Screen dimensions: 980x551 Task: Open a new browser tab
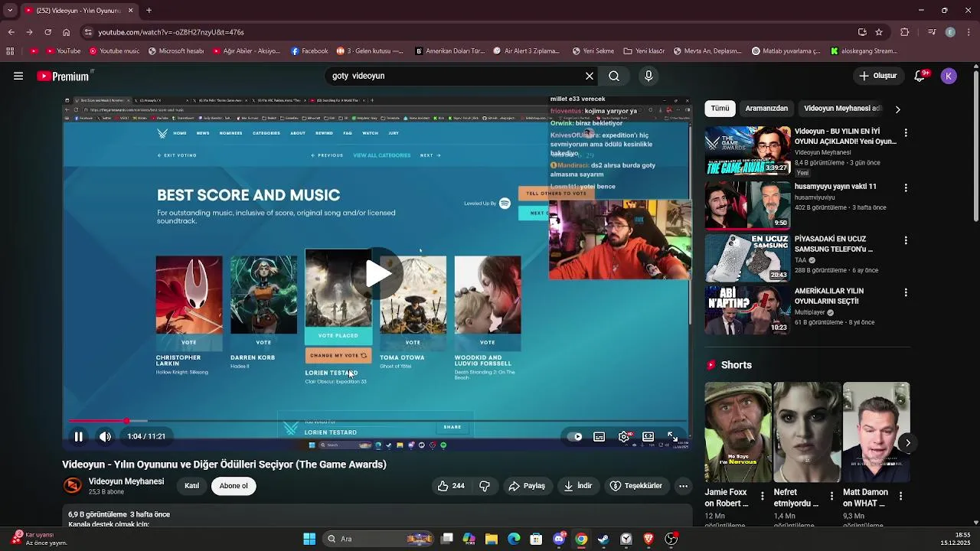pos(149,11)
